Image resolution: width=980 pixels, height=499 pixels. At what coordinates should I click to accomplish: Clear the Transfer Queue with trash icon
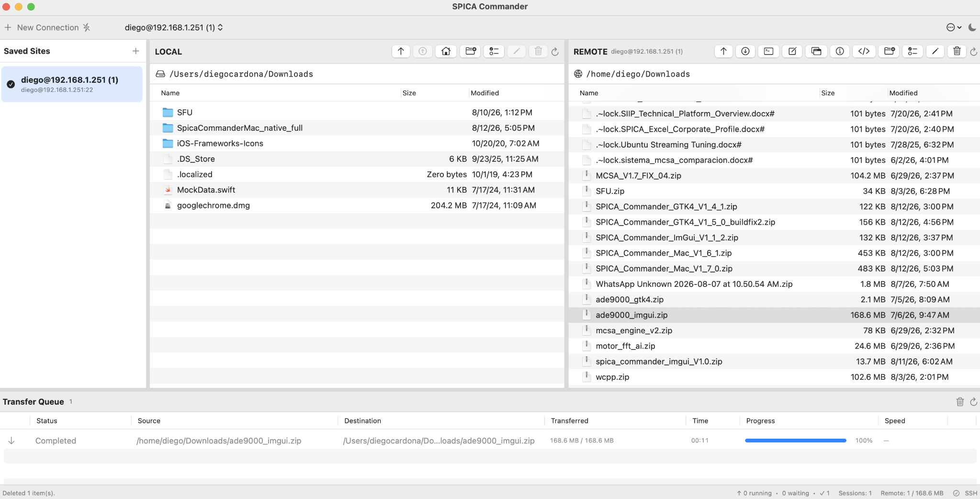(x=960, y=402)
